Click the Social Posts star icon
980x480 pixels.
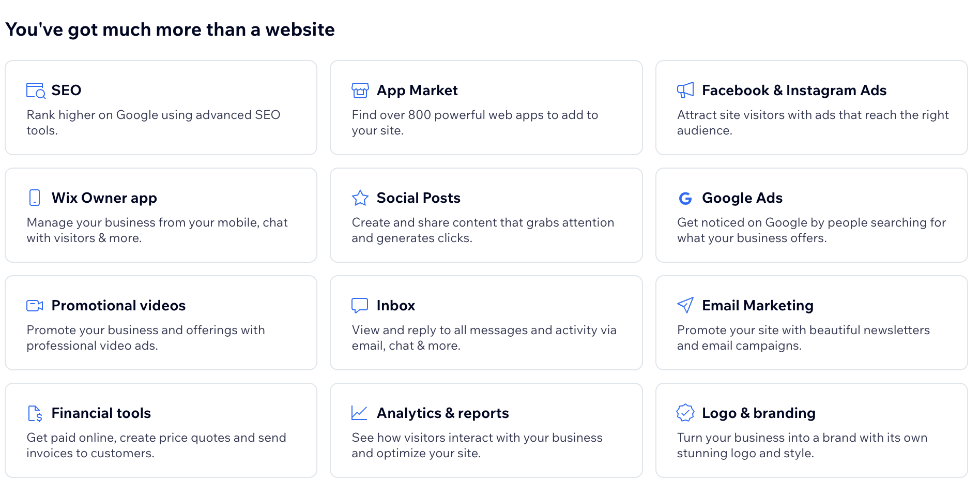coord(360,198)
